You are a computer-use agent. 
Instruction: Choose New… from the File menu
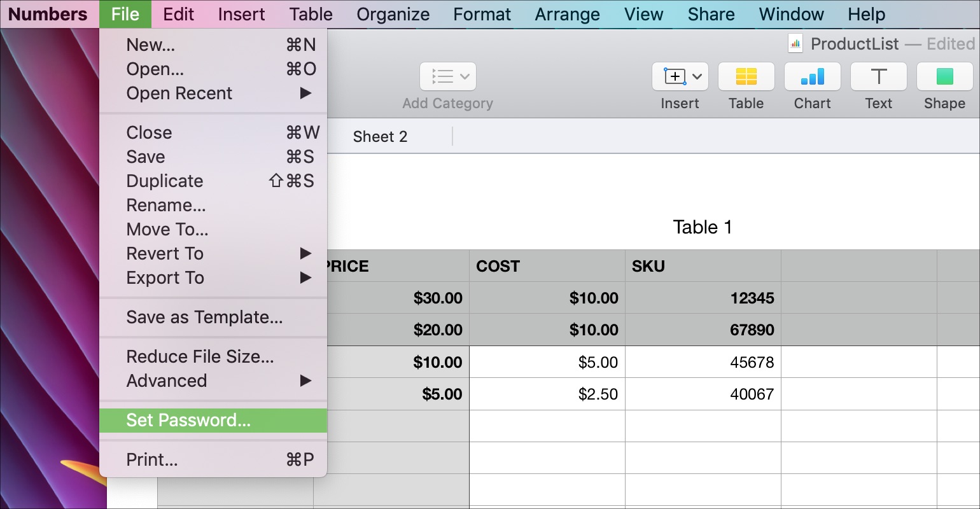[213, 45]
